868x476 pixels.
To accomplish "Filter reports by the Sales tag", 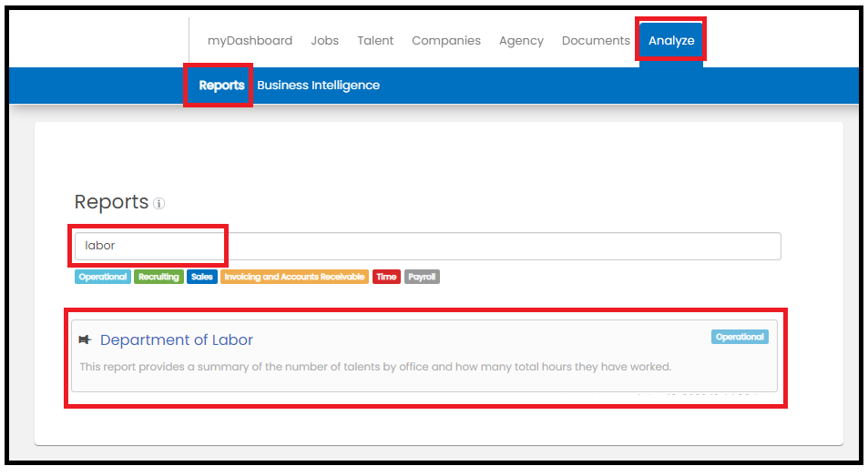I will click(x=202, y=277).
